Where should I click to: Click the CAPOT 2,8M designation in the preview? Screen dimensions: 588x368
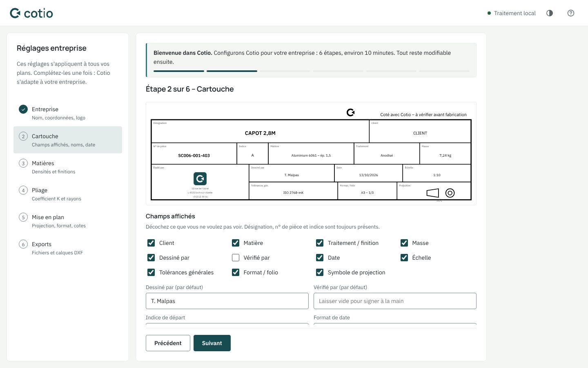point(260,133)
